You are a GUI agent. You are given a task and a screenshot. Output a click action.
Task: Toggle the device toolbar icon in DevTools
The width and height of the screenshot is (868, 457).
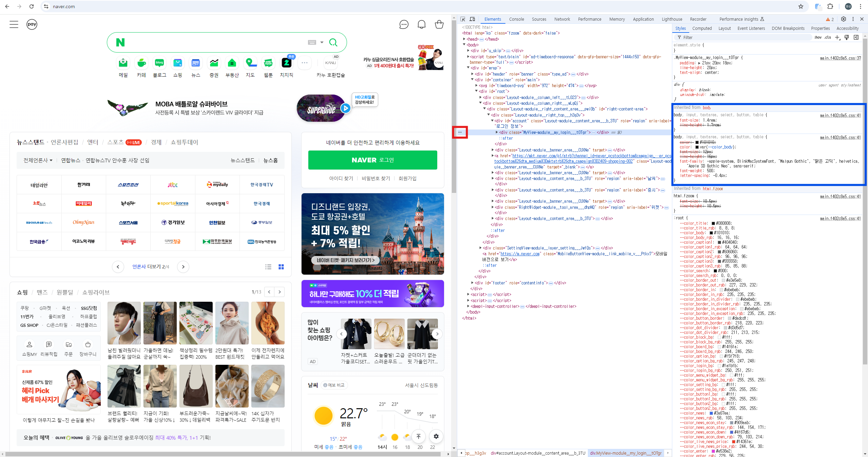(472, 19)
